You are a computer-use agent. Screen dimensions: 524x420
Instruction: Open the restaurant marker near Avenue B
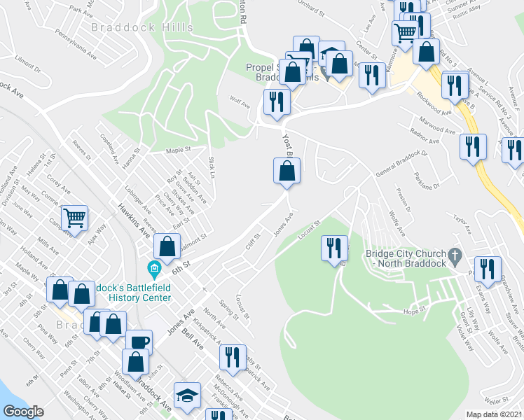click(x=455, y=87)
